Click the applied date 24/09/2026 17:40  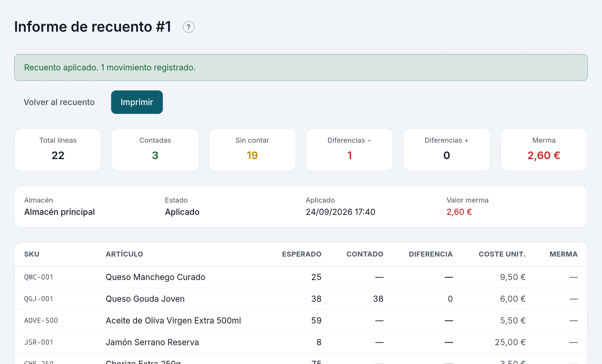340,212
